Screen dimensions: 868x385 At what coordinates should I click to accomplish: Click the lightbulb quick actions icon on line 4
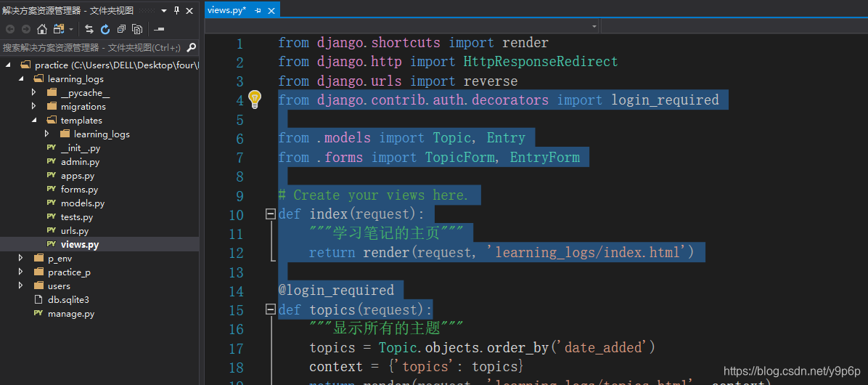click(254, 99)
